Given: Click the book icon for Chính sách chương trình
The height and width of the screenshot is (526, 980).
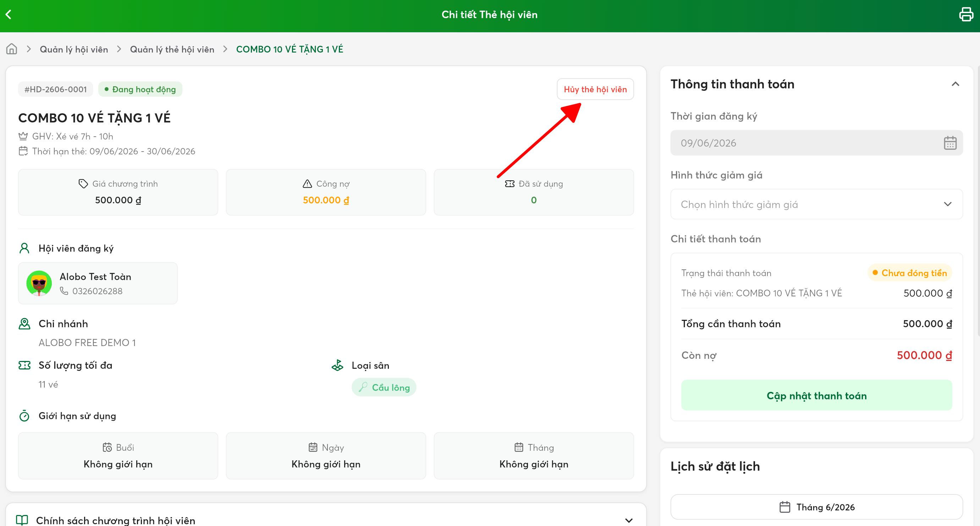Looking at the screenshot, I should click(x=22, y=520).
